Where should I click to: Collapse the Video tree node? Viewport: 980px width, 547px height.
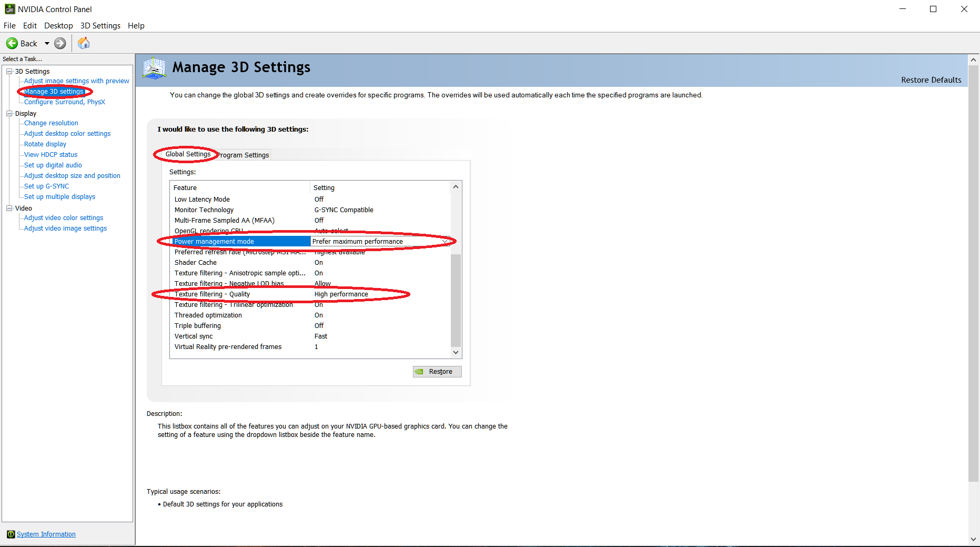click(x=9, y=208)
